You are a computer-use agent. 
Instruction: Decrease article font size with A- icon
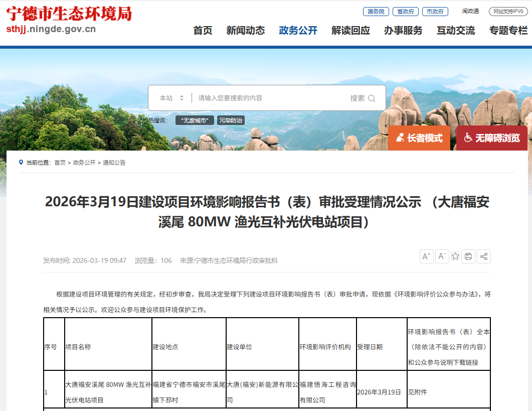pyautogui.click(x=442, y=256)
